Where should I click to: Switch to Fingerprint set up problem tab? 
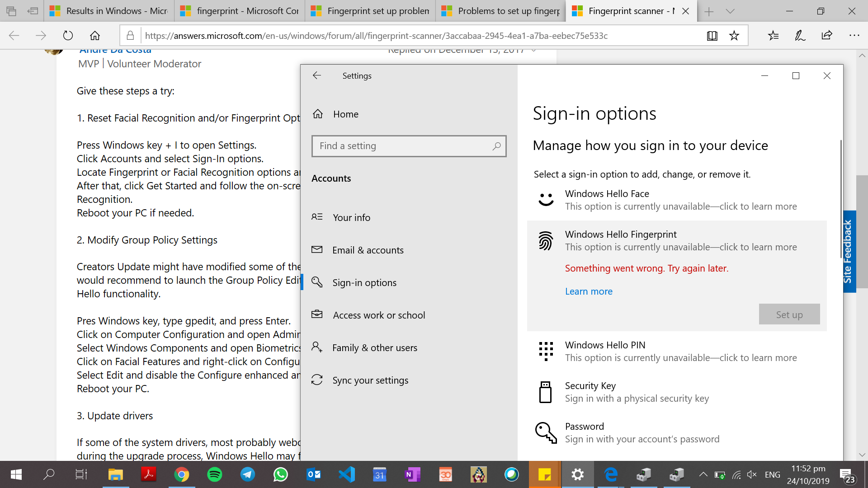click(x=370, y=11)
